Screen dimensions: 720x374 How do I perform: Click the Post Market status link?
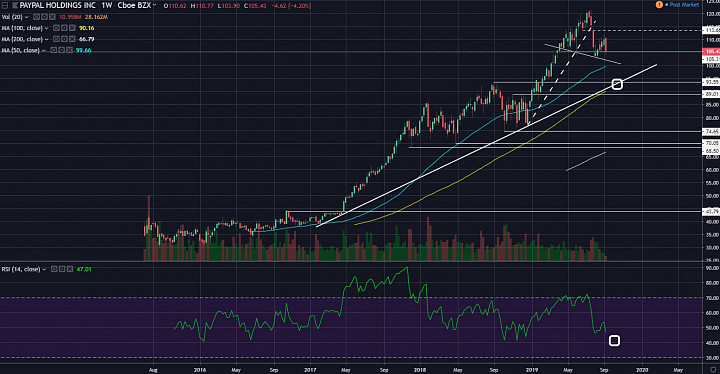point(684,5)
